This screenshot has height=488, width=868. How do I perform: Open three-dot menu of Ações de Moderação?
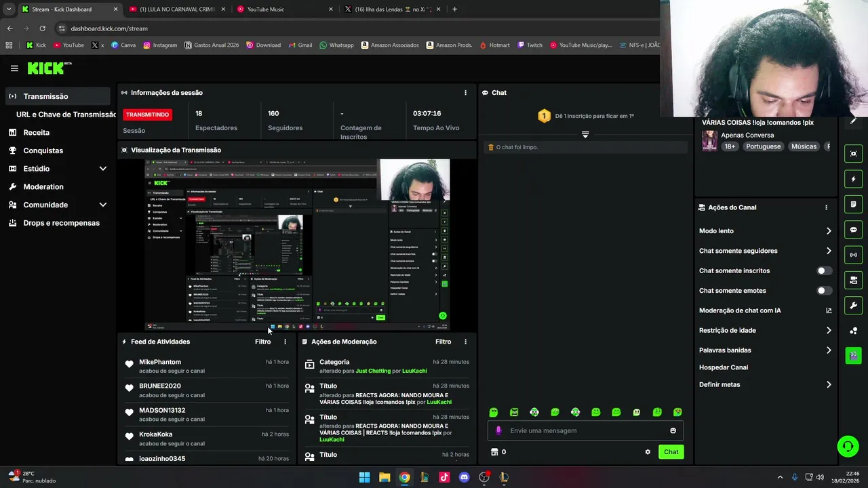(x=465, y=342)
